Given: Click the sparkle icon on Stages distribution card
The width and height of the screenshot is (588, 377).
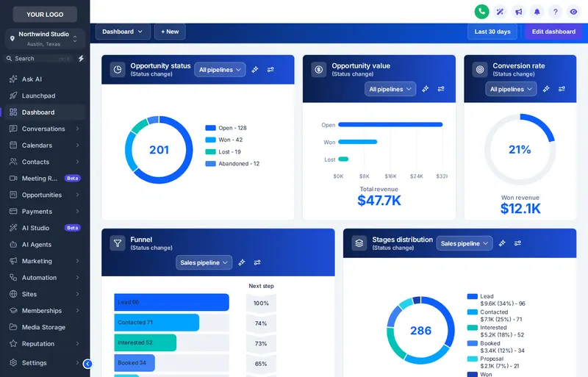Looking at the screenshot, I should pyautogui.click(x=502, y=243).
